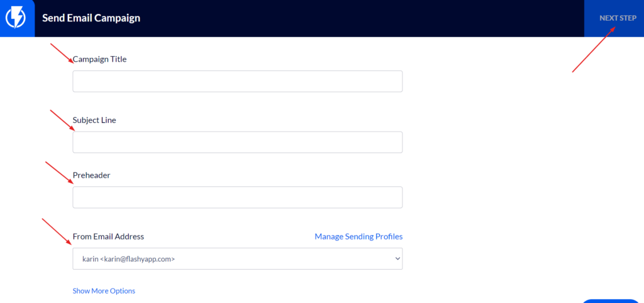Focus the Campaign Title input field

pos(237,81)
